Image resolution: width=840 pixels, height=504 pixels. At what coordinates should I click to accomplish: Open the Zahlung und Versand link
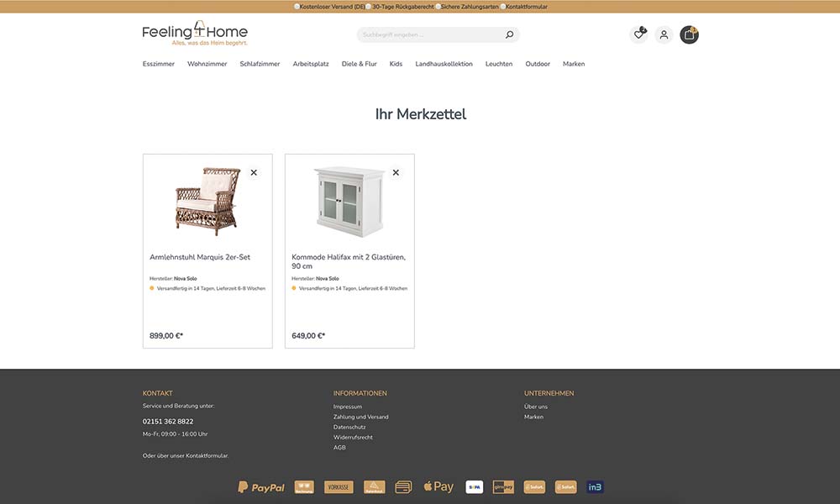(x=361, y=417)
